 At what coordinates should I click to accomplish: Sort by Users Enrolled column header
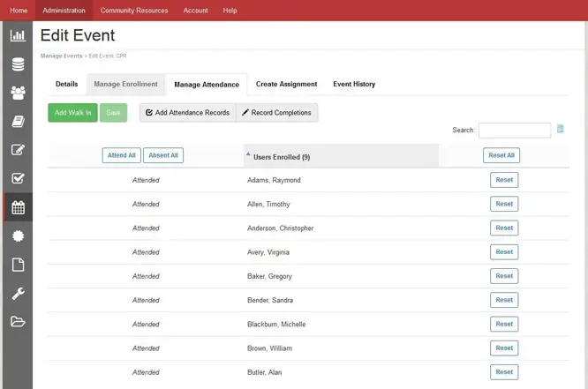coord(281,156)
